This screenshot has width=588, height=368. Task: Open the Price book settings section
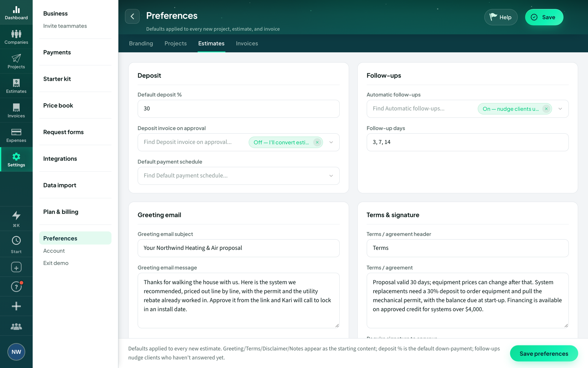[58, 105]
